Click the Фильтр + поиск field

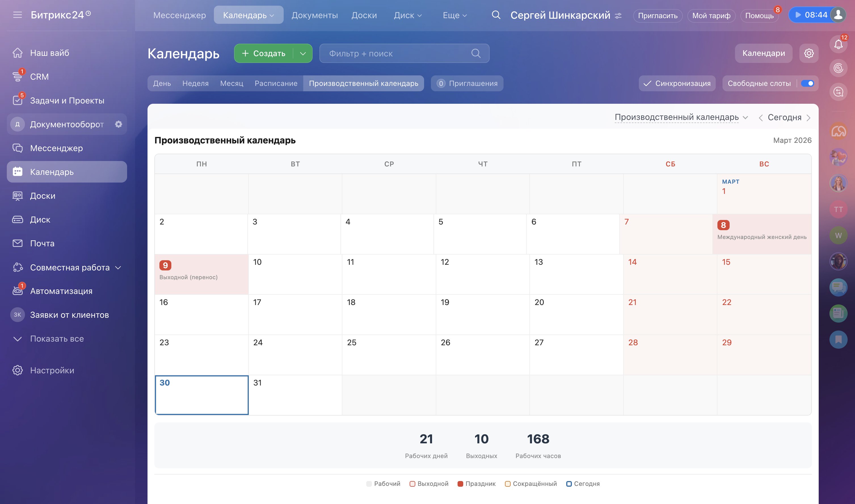(x=394, y=54)
